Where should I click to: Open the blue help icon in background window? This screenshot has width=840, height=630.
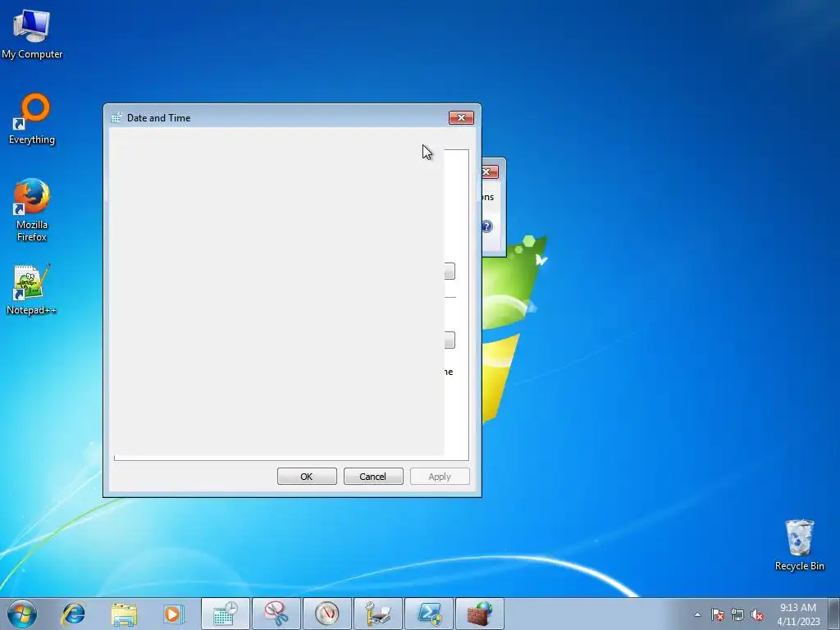[487, 226]
